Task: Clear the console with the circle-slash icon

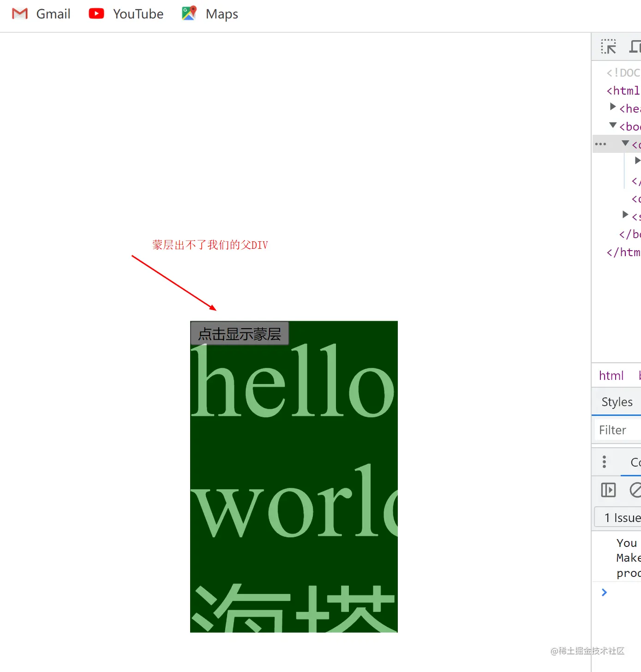Action: tap(635, 490)
